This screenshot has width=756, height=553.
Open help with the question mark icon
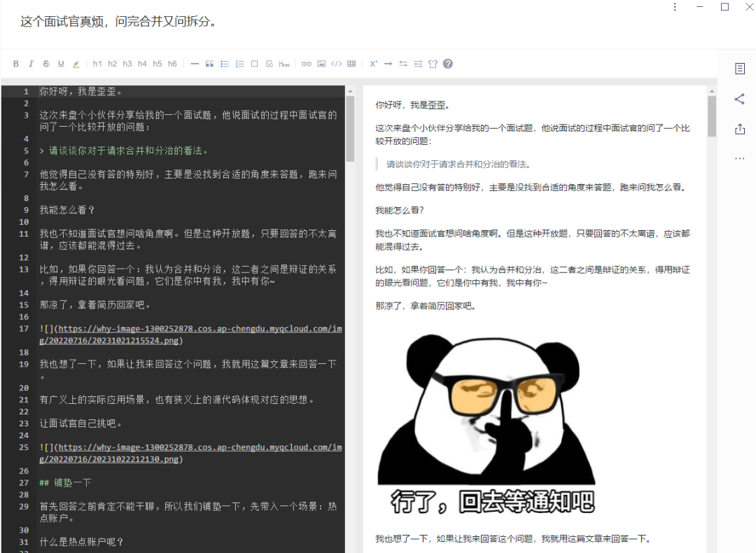(x=447, y=63)
